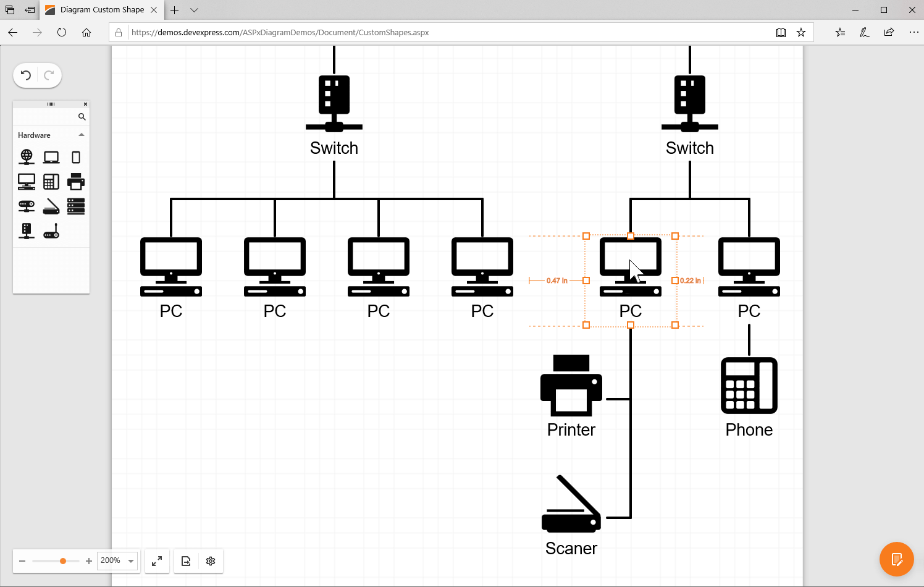Click the Redo arrow button
The image size is (924, 587).
pos(49,75)
